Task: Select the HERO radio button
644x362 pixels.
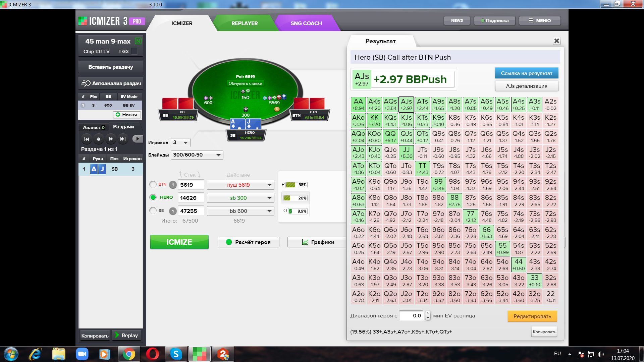Action: pos(153,197)
